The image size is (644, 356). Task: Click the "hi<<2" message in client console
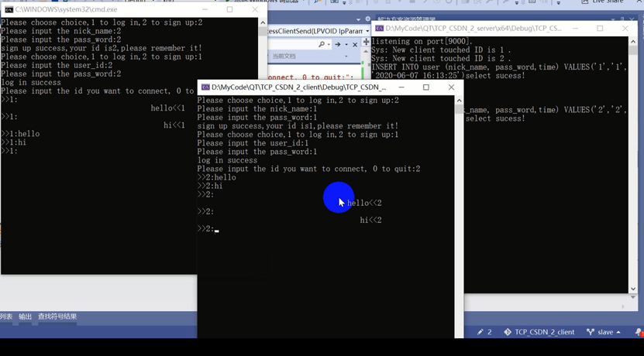pyautogui.click(x=371, y=221)
